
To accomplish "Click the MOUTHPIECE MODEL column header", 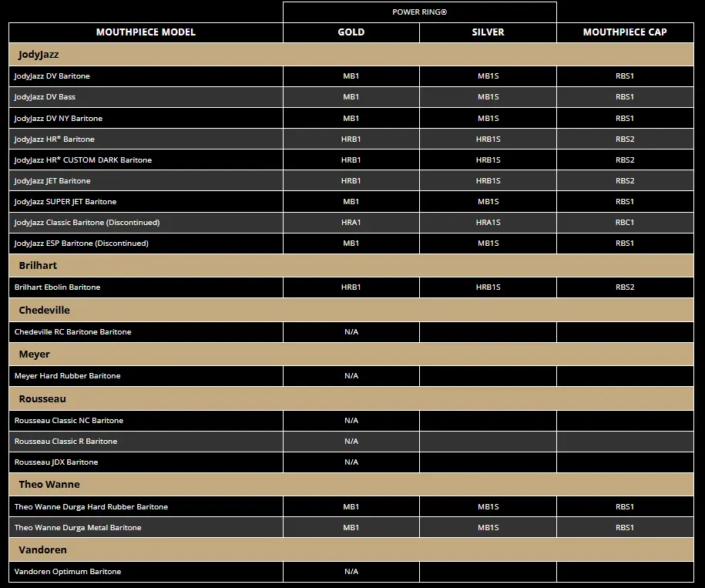I will point(146,32).
